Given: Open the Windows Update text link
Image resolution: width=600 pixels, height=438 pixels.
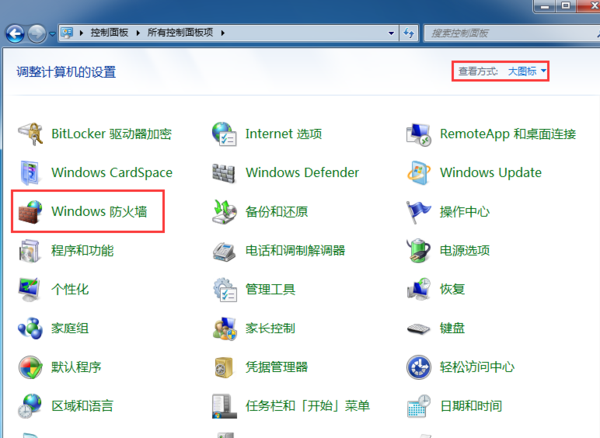Looking at the screenshot, I should 491,173.
